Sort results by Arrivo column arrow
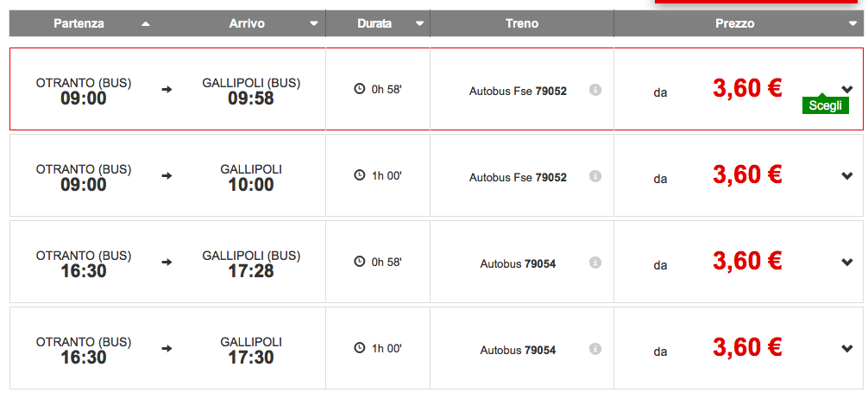The width and height of the screenshot is (868, 399). click(x=314, y=24)
